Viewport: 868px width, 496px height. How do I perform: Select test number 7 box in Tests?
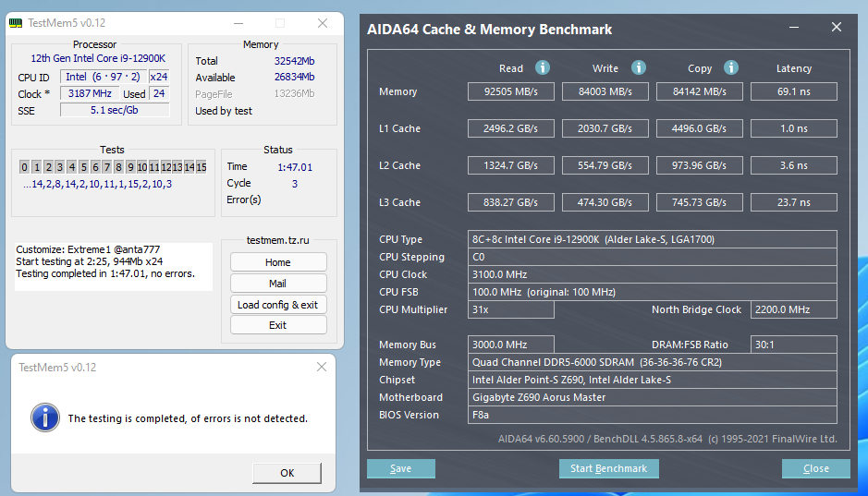pos(107,167)
